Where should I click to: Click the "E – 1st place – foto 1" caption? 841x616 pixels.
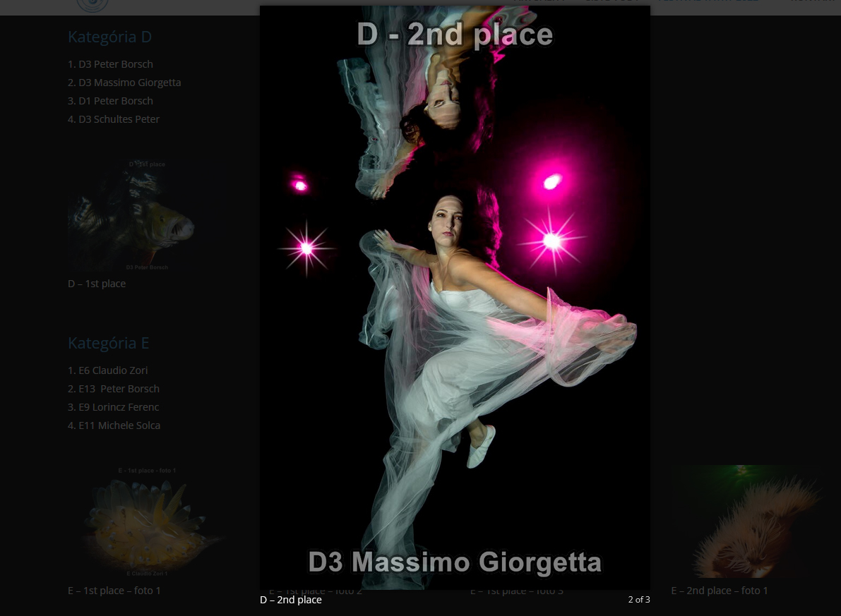114,591
